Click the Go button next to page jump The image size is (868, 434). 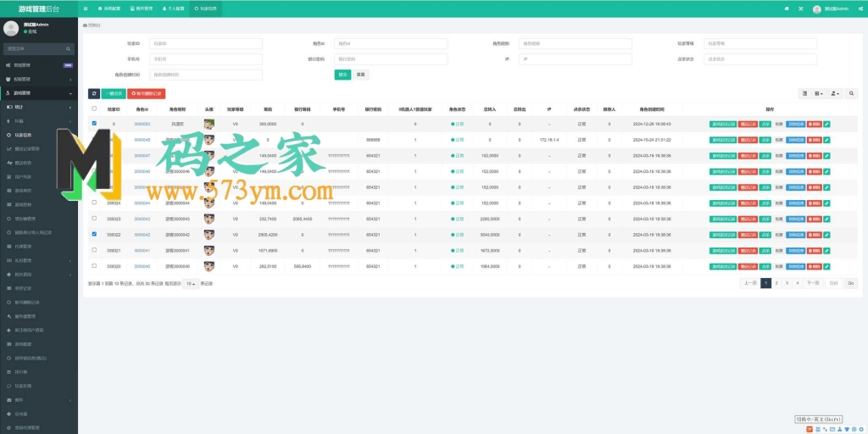pyautogui.click(x=851, y=283)
